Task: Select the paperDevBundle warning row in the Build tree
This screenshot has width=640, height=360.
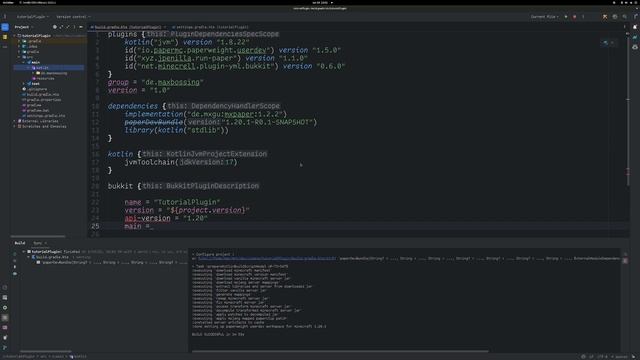Action: coord(112,262)
